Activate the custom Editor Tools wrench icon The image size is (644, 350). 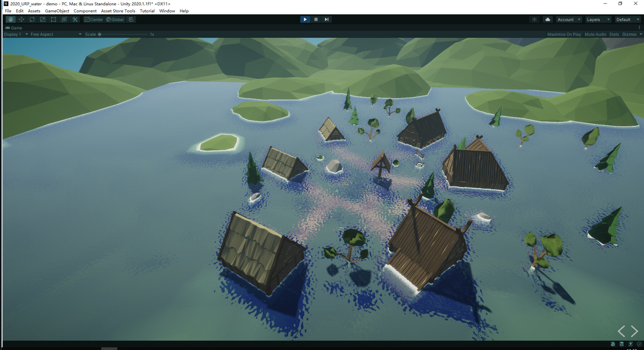click(x=75, y=19)
